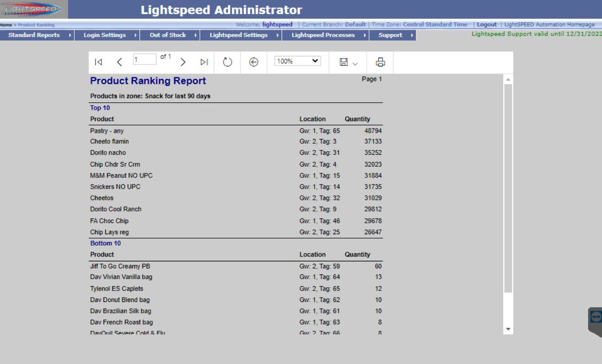Click quantity value 48794
Image resolution: width=602 pixels, height=364 pixels.
coord(373,131)
